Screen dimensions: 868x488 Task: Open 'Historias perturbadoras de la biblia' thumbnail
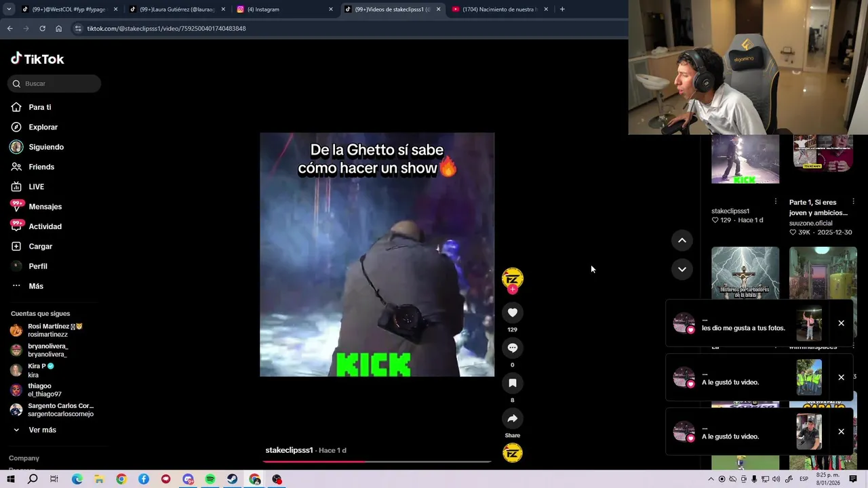745,273
